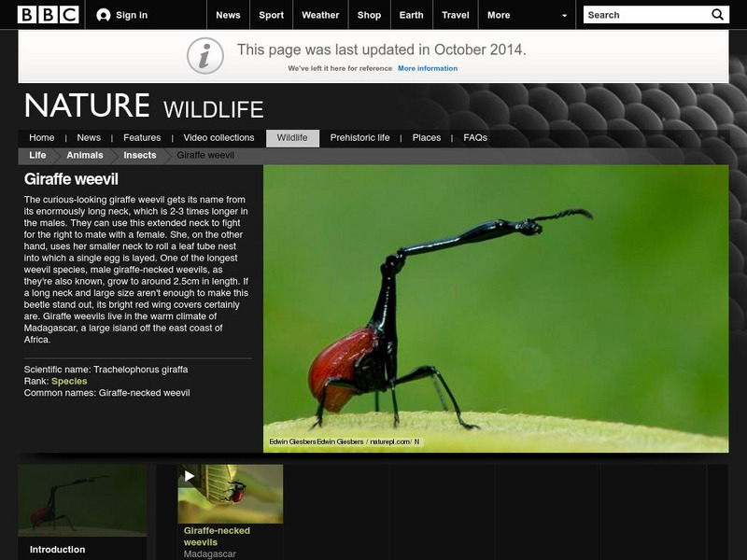Screen dimensions: 747x560
Task: Open the Species rank link
Action: tap(71, 380)
